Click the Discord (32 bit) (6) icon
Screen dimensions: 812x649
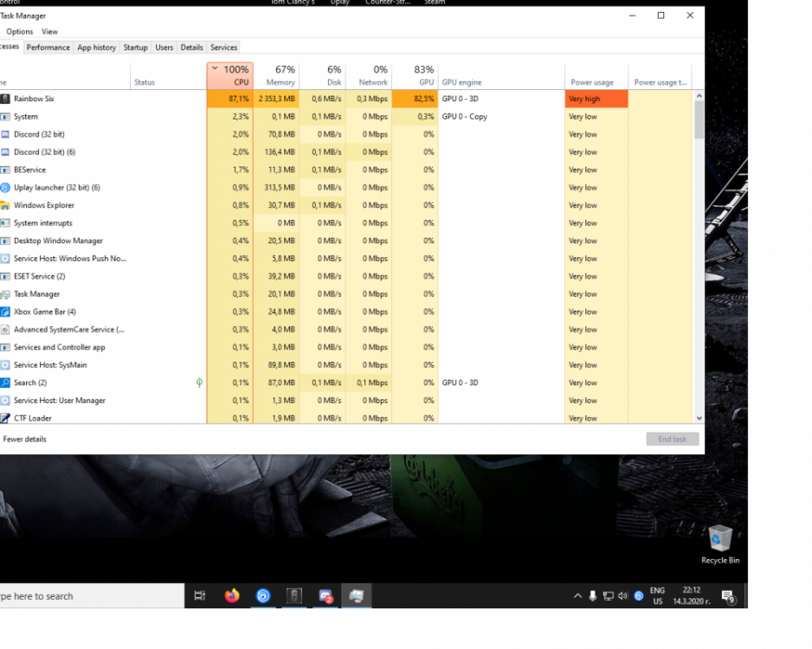coord(4,152)
